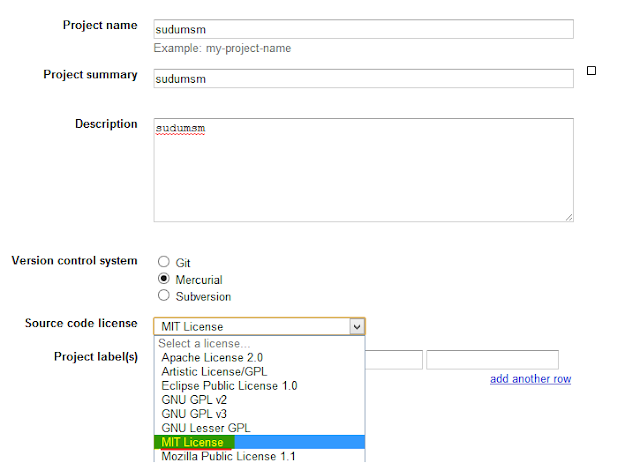The width and height of the screenshot is (640, 463).
Task: Choose the Subversion radio option
Action: (164, 295)
